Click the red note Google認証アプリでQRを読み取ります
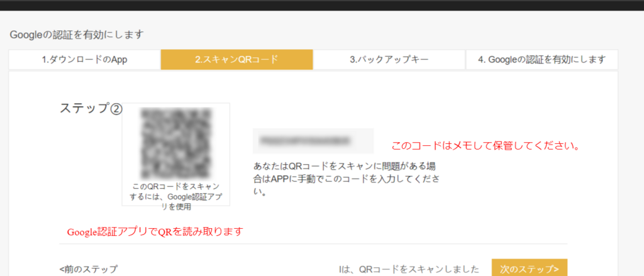Image resolution: width=644 pixels, height=276 pixels. coord(155,231)
